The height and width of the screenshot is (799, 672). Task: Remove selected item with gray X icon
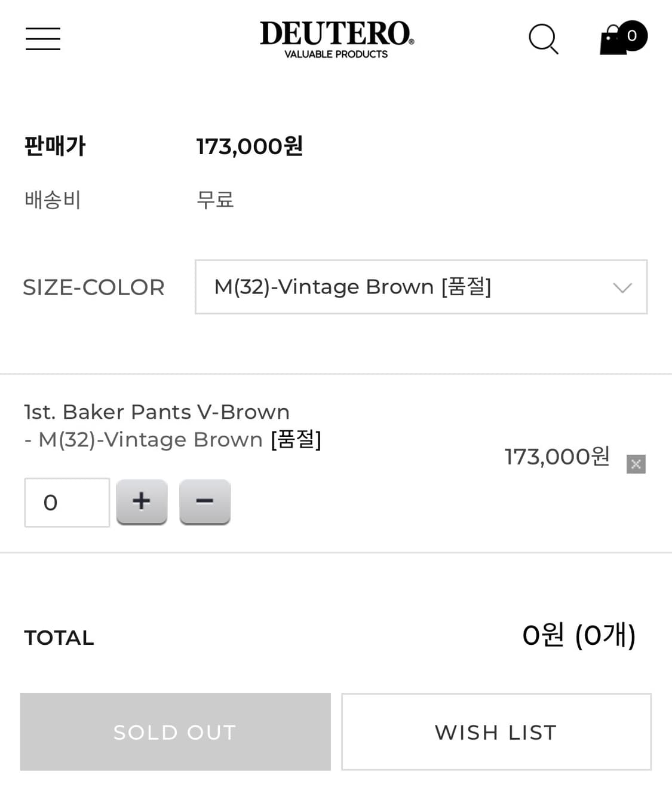point(636,464)
